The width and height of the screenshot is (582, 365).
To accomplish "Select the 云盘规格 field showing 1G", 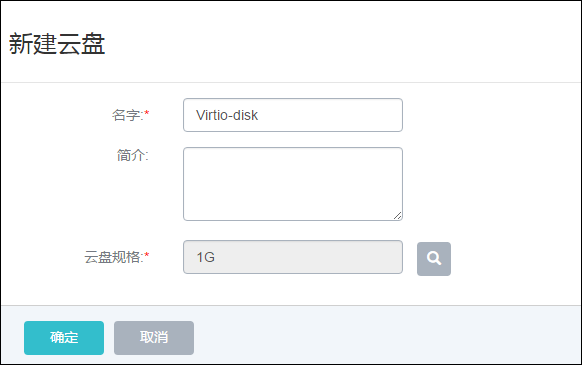I will [293, 257].
